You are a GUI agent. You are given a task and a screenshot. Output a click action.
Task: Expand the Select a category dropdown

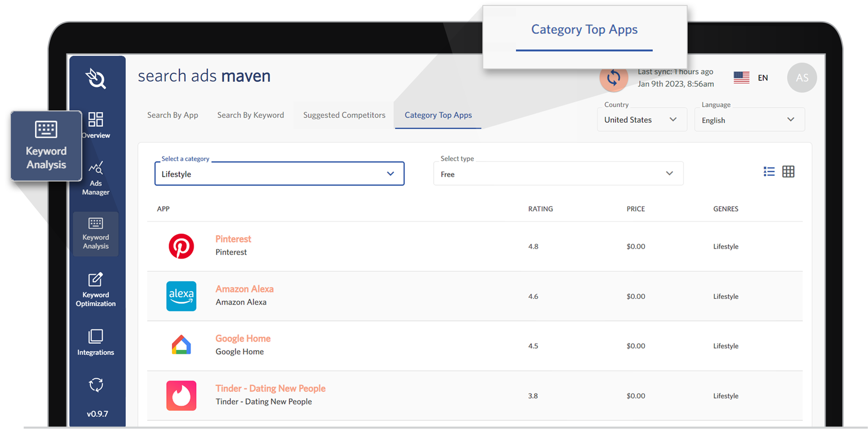[279, 174]
